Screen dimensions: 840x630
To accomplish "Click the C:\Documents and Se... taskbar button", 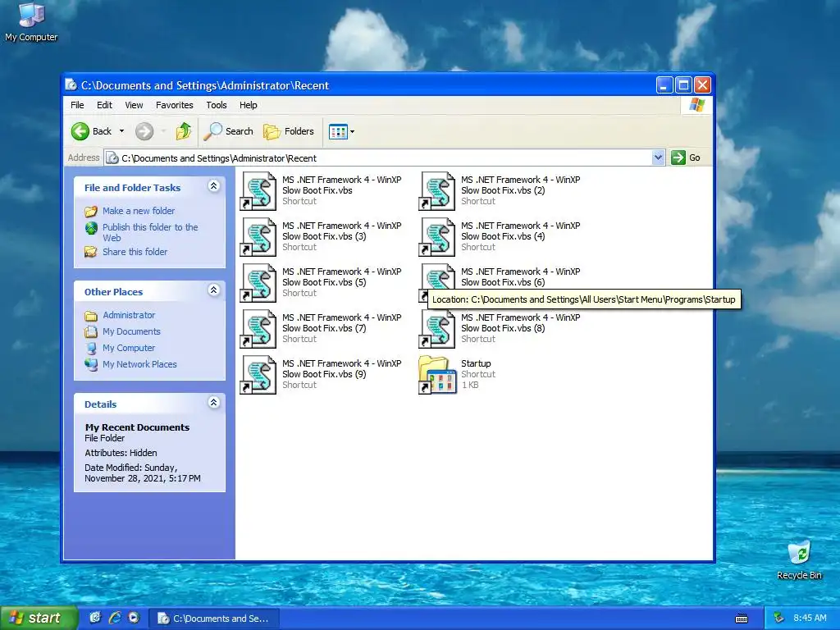I will click(x=213, y=619).
